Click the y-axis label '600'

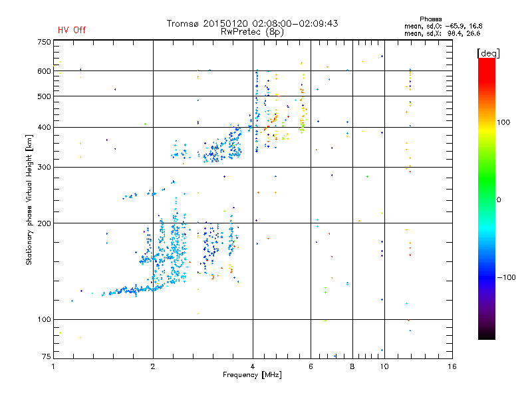[x=44, y=71]
